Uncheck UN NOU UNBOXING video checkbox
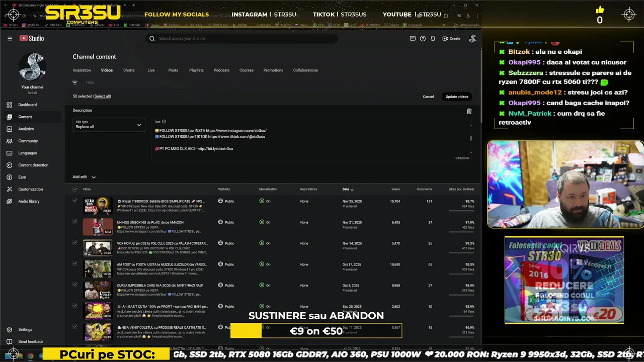 [x=75, y=221]
